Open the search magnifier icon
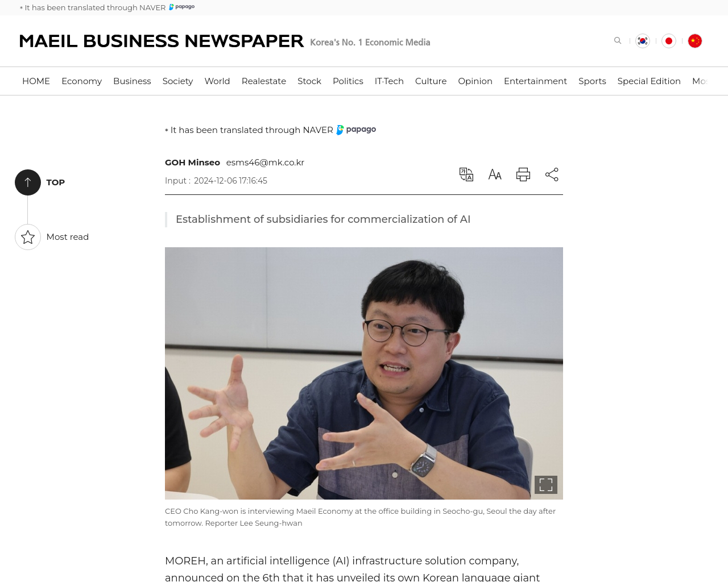 (x=618, y=40)
